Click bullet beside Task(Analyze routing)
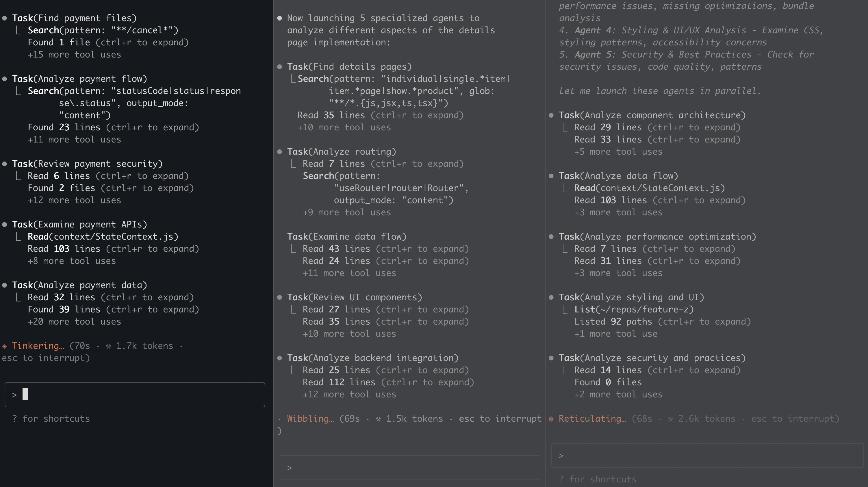 pos(279,152)
